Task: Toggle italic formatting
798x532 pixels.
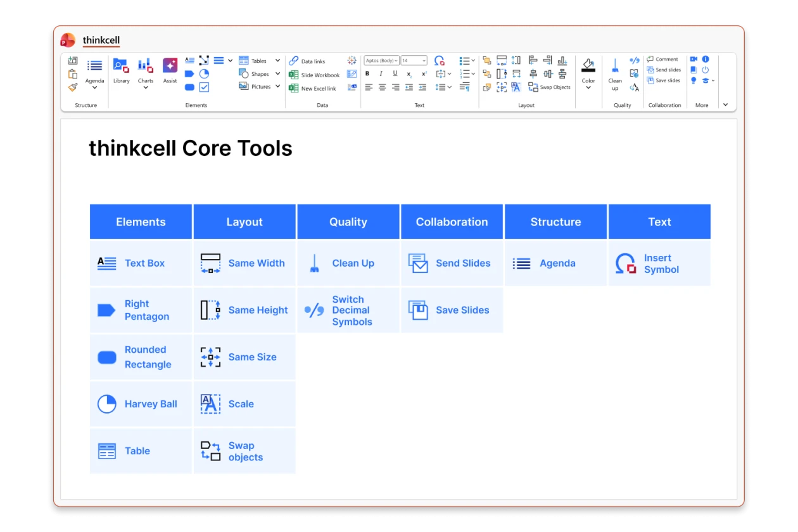Action: 381,73
